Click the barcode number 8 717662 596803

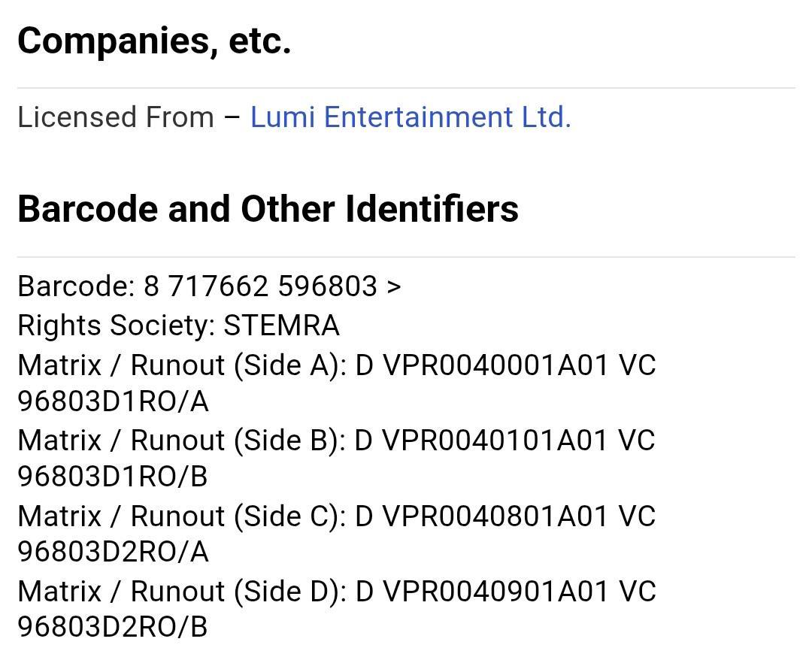tap(260, 286)
